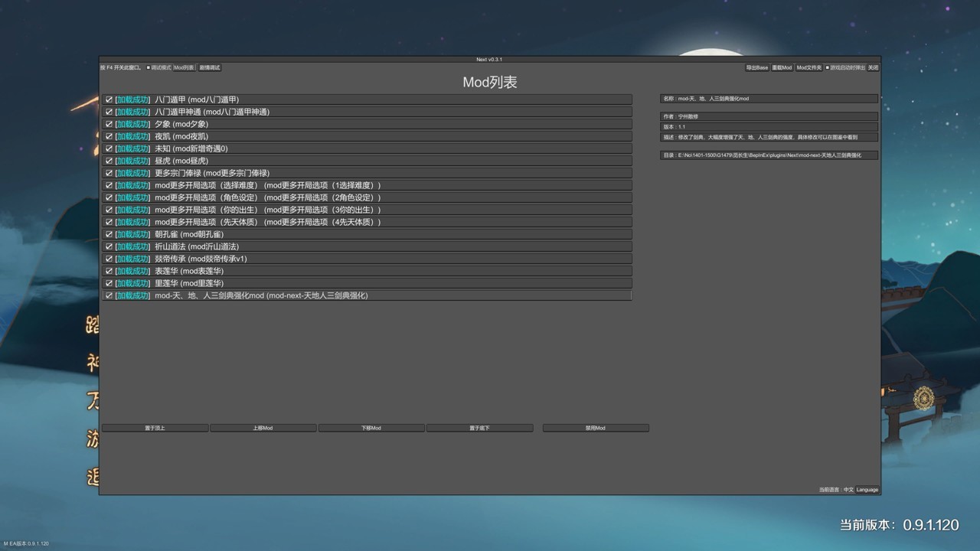Uncheck the 夕象 mod checkbox

[109, 124]
